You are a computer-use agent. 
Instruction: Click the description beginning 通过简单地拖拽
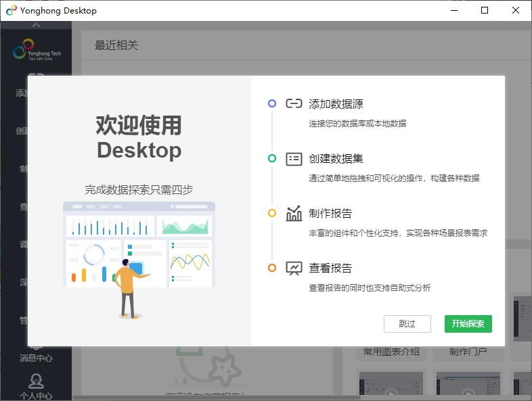click(394, 179)
